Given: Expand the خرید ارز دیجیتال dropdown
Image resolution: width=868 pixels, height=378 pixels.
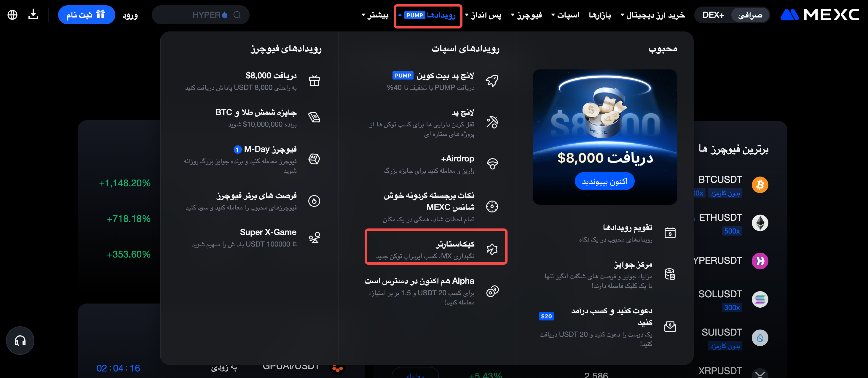Looking at the screenshot, I should (652, 15).
